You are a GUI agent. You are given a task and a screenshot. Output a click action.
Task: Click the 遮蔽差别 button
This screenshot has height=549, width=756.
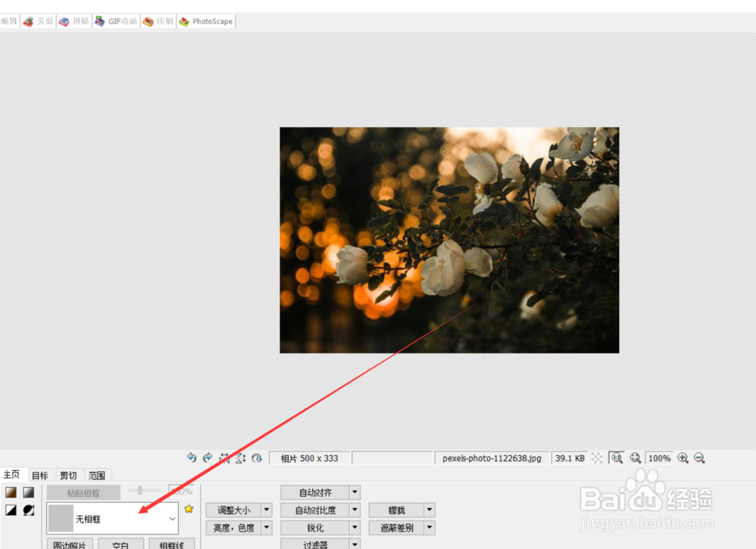point(397,528)
